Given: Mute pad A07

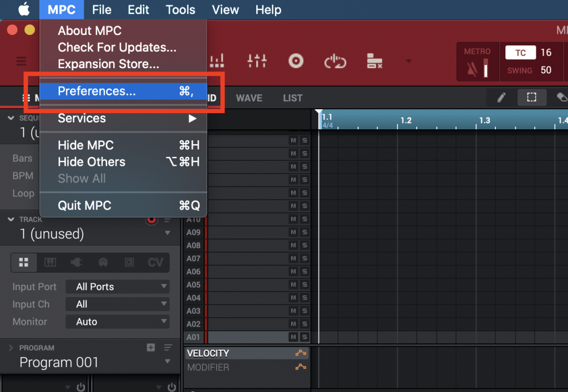Looking at the screenshot, I should coord(293,258).
